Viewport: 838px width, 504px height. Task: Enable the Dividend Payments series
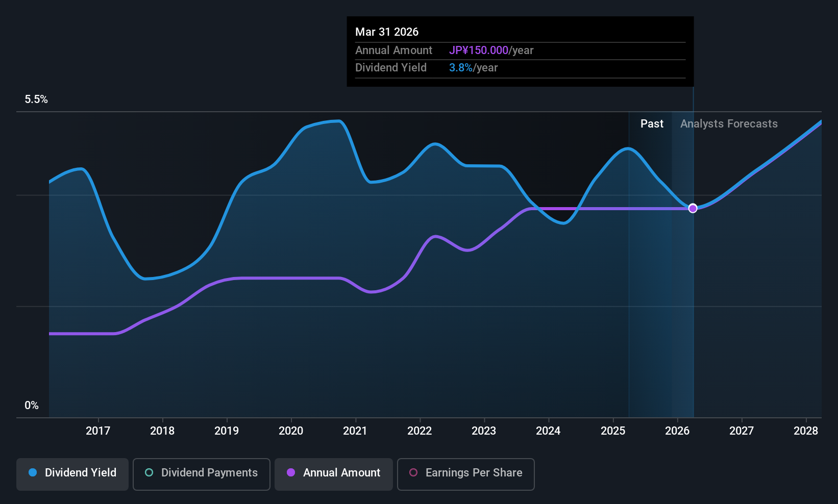click(x=201, y=474)
